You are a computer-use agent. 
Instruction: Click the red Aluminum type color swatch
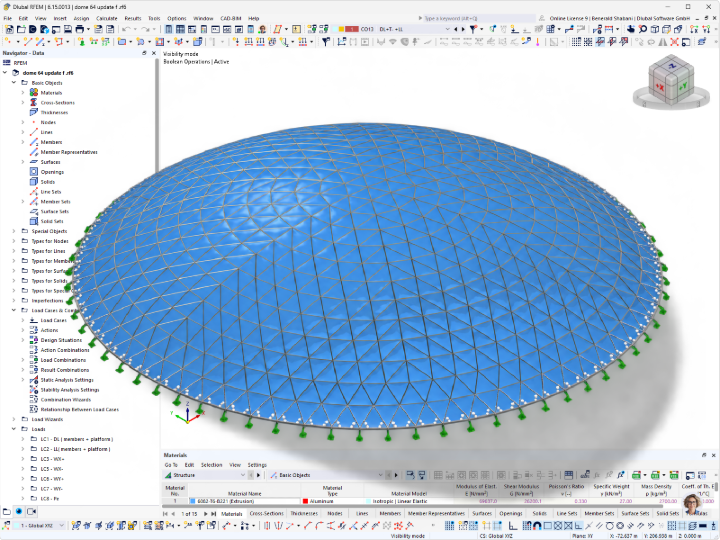click(x=305, y=501)
